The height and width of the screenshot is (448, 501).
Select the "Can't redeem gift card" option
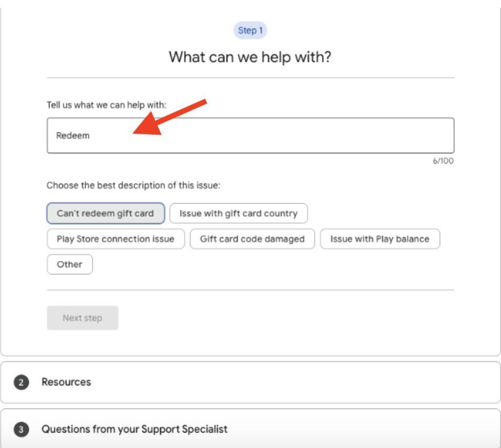click(x=106, y=214)
